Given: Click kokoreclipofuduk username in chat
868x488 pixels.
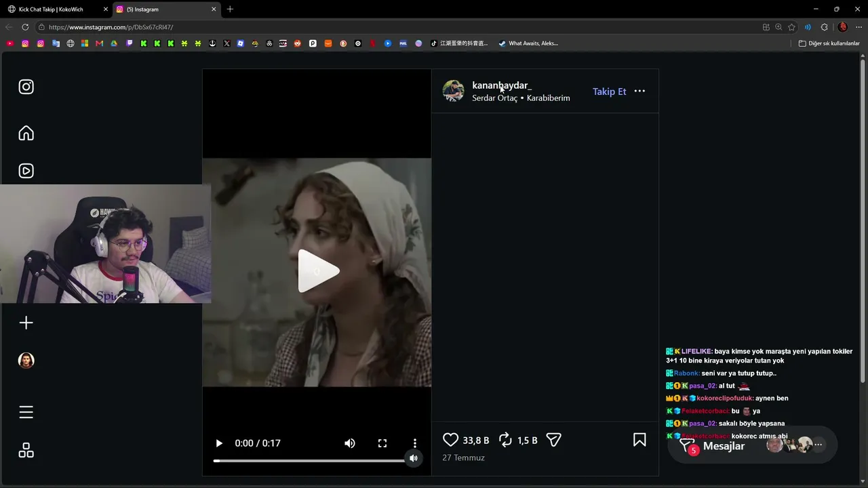Looking at the screenshot, I should pyautogui.click(x=725, y=399).
